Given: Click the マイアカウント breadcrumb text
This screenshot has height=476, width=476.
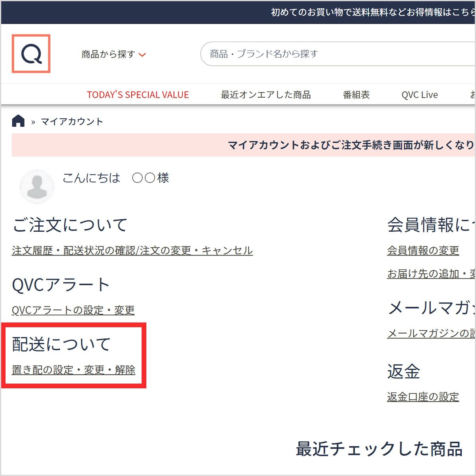Looking at the screenshot, I should [71, 121].
